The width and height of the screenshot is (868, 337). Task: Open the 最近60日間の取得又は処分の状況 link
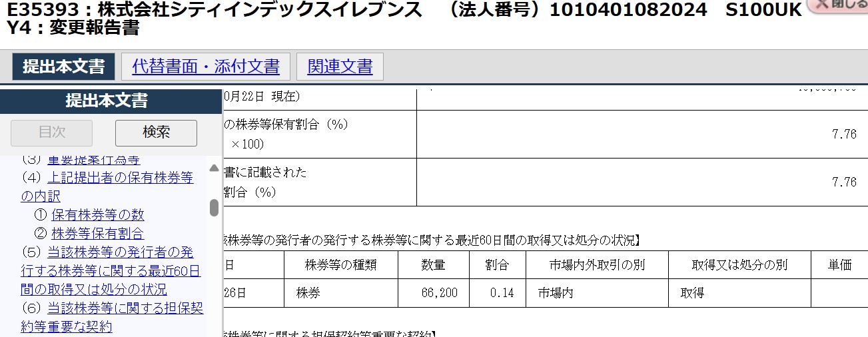pyautogui.click(x=111, y=271)
